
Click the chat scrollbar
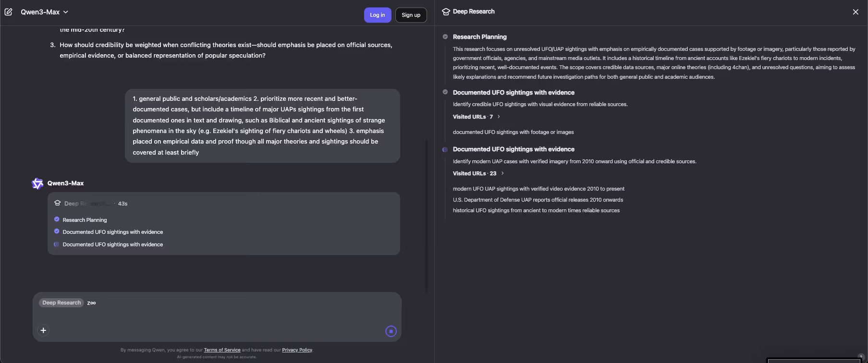pyautogui.click(x=426, y=216)
